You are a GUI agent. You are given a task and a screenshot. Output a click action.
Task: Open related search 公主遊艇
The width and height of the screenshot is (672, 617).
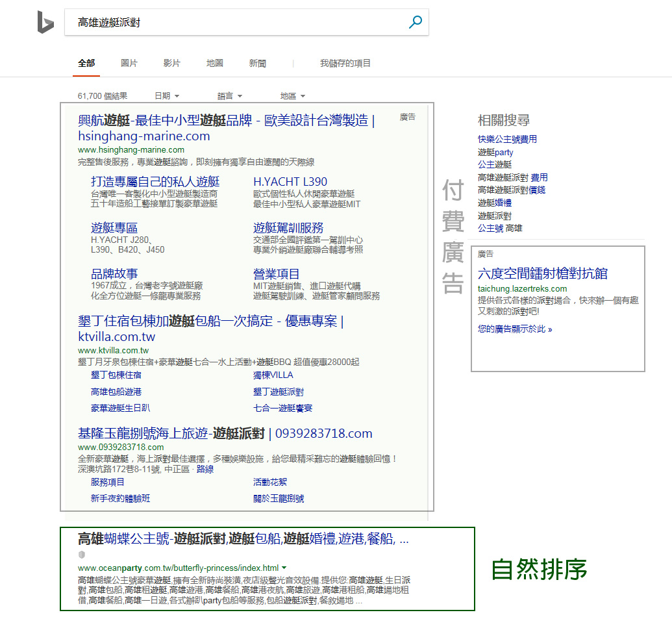pyautogui.click(x=495, y=165)
